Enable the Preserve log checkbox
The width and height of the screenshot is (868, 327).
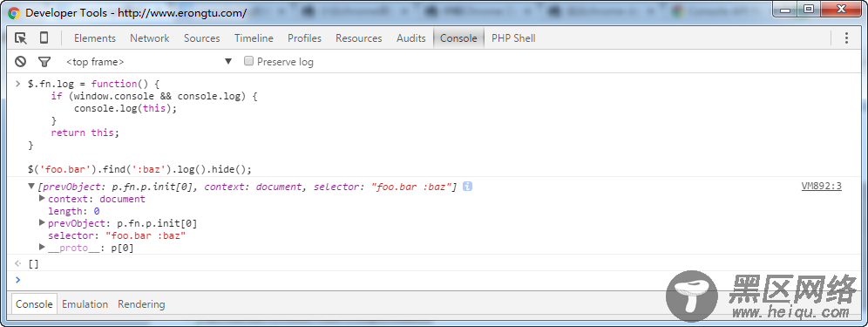[249, 61]
